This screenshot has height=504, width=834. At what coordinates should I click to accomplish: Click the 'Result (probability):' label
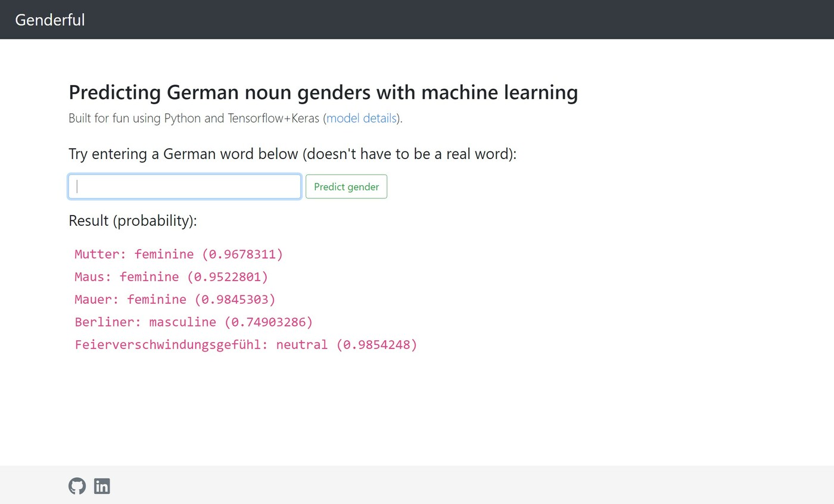click(x=132, y=220)
